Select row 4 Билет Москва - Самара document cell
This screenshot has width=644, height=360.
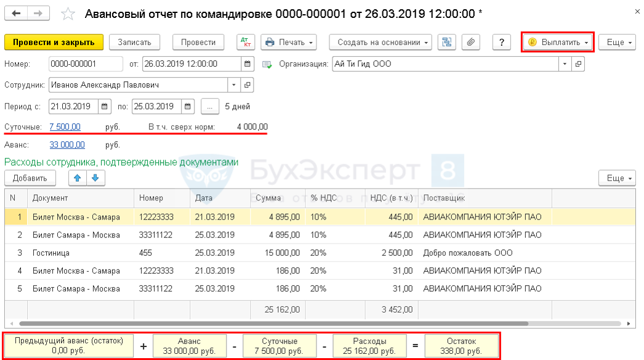point(81,271)
